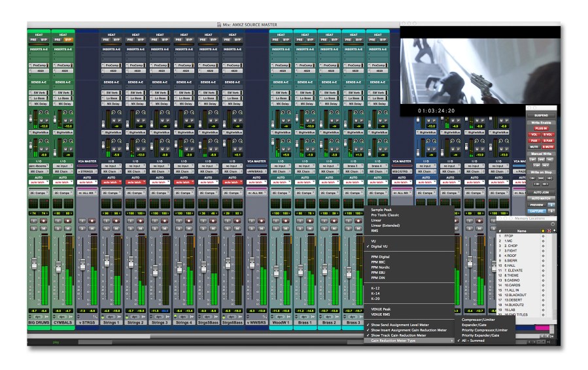Open automation mode dropdown on BIG DRUMS
The image size is (588, 370).
tap(39, 181)
